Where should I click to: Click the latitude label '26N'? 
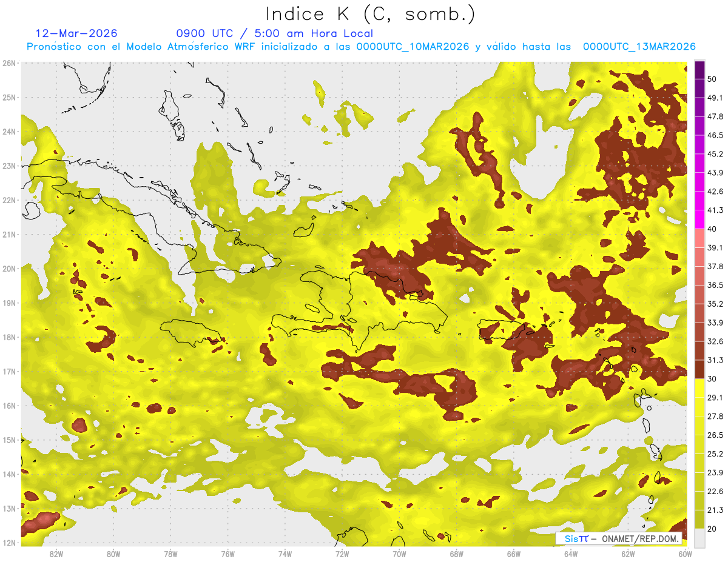[x=9, y=63]
